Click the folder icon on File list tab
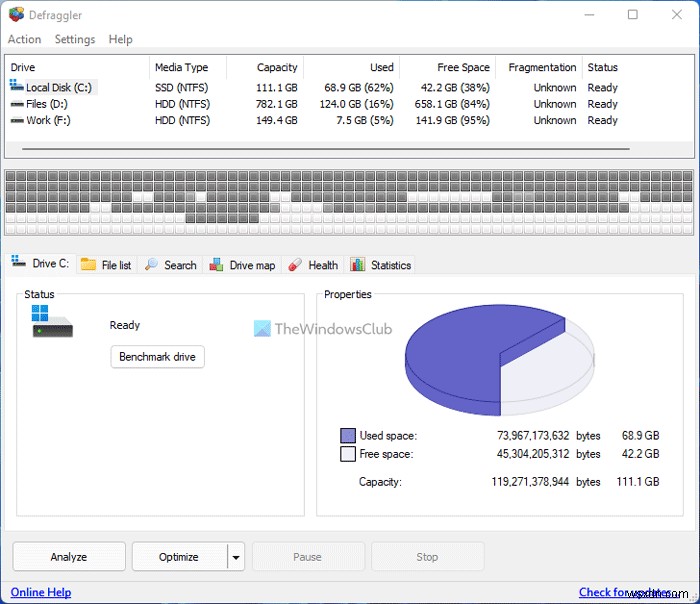The width and height of the screenshot is (700, 604). pos(88,265)
